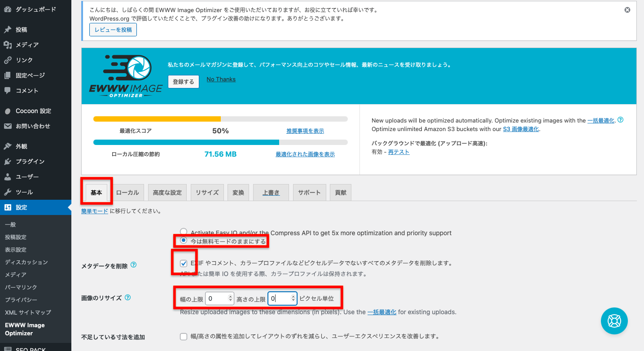
Task: Click the 設定 sliders icon
Action: 8,207
